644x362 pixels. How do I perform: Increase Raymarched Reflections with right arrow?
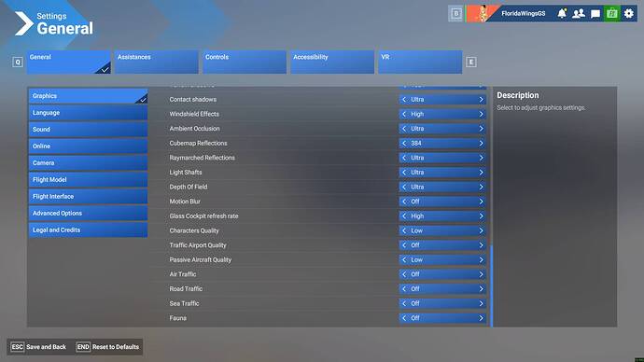tap(481, 158)
